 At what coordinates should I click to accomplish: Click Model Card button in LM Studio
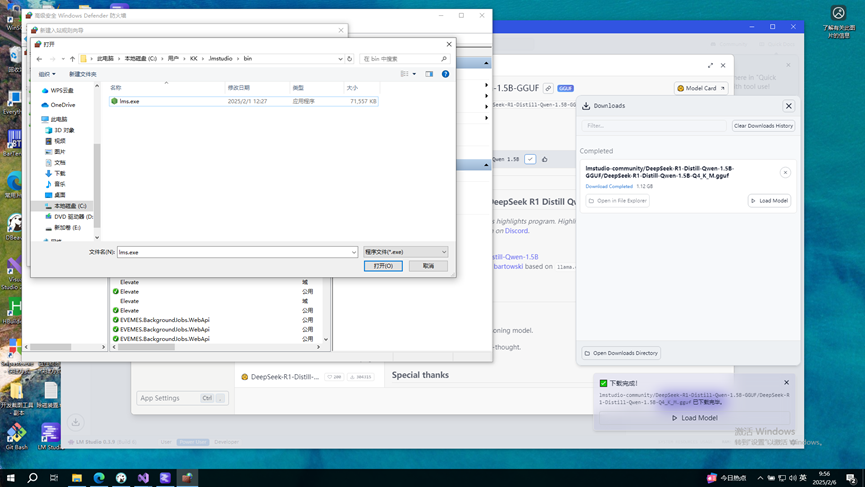tap(701, 88)
